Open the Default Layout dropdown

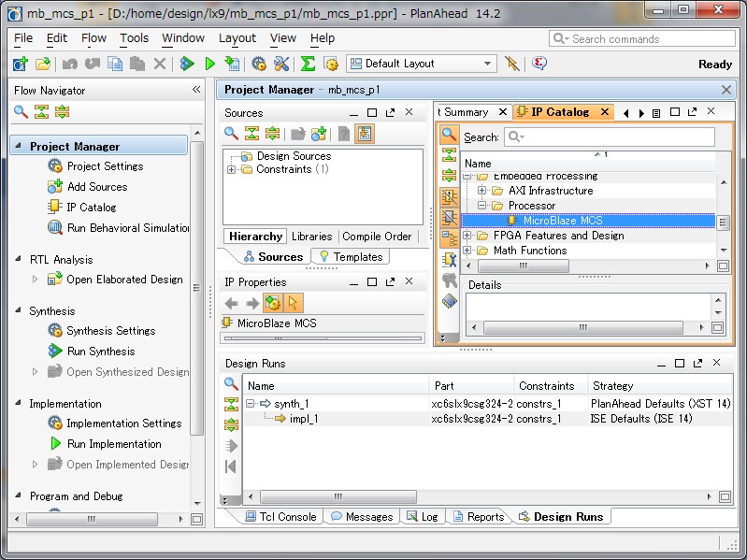coord(422,64)
